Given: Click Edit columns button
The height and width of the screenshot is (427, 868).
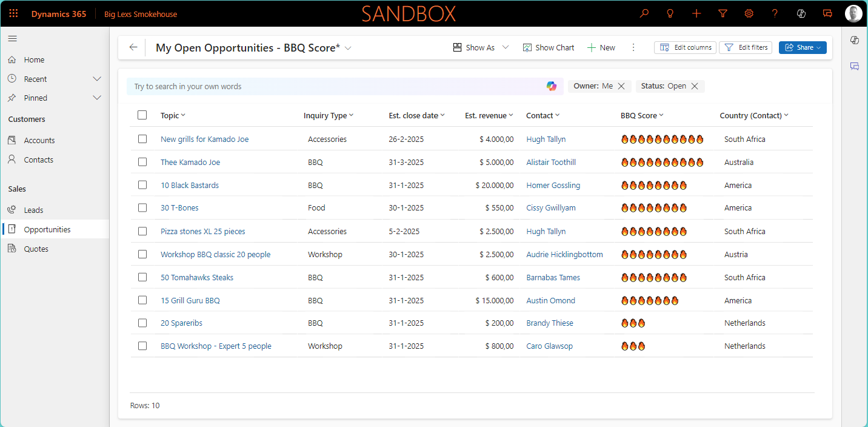Looking at the screenshot, I should coord(686,47).
